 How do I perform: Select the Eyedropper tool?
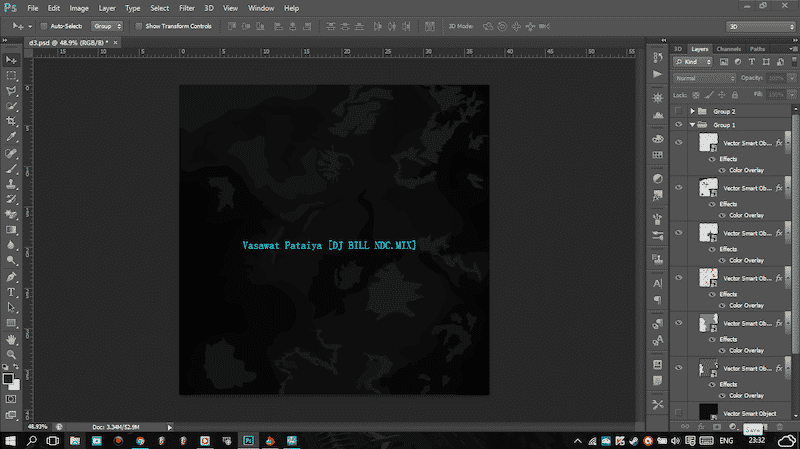pos(11,137)
